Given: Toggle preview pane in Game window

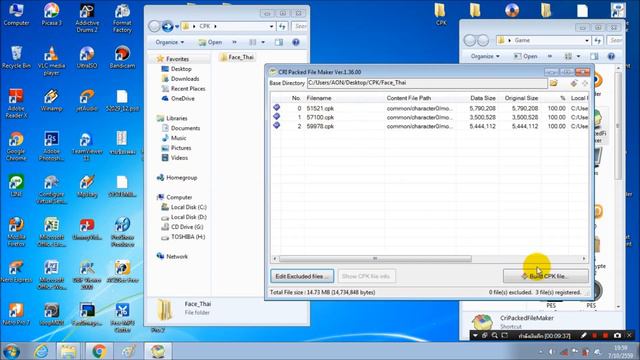Looking at the screenshot, I should (594, 56).
